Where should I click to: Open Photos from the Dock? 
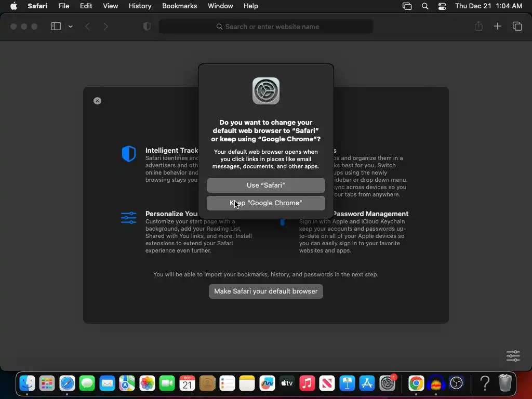pyautogui.click(x=147, y=383)
